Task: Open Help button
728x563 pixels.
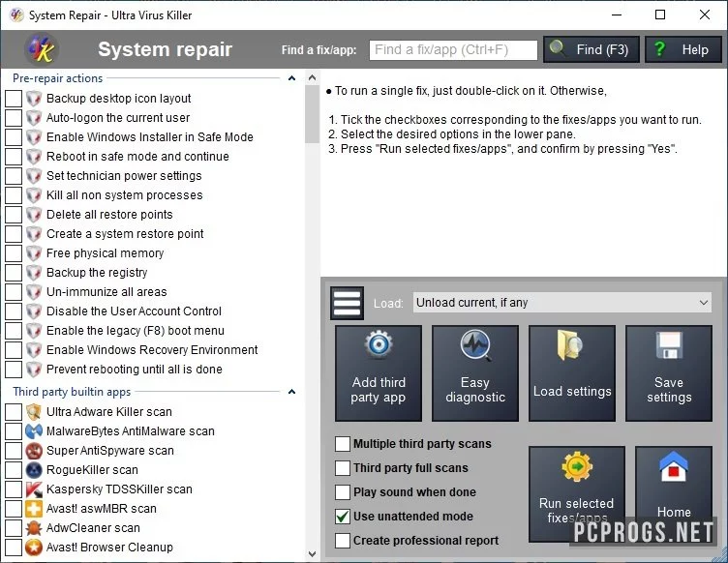Action: tap(683, 49)
